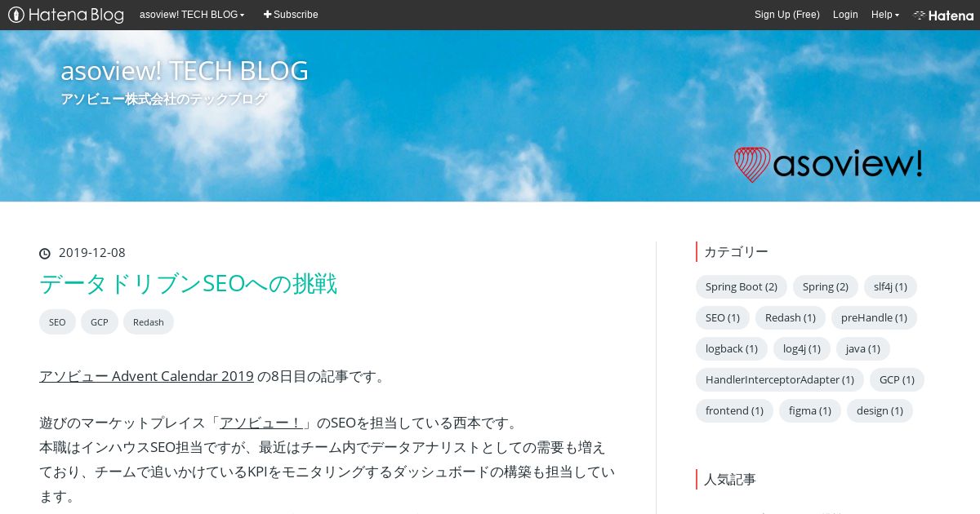Expand the Help dropdown

click(885, 15)
